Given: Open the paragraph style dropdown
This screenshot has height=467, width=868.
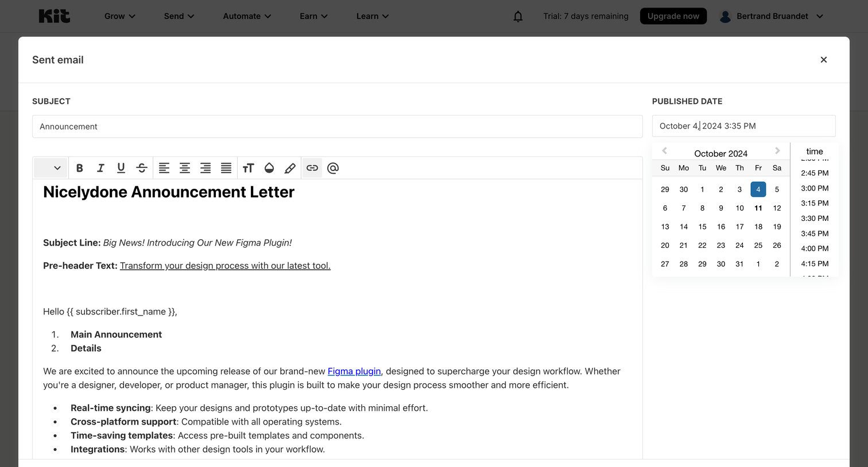Looking at the screenshot, I should pyautogui.click(x=50, y=168).
